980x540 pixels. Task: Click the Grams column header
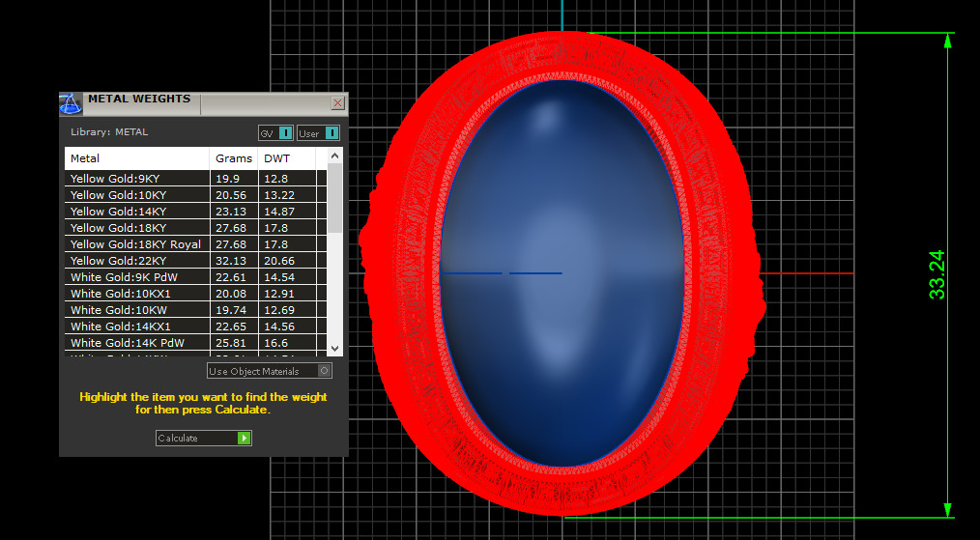233,158
